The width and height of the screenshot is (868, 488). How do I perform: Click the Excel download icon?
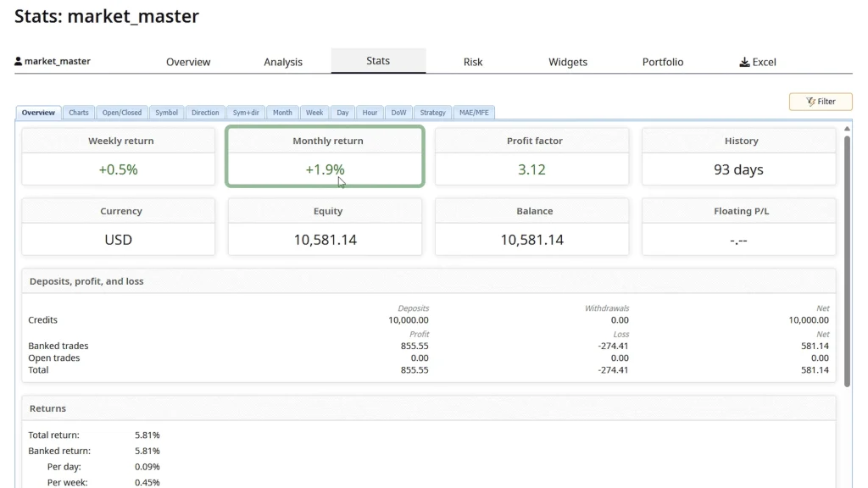click(744, 62)
